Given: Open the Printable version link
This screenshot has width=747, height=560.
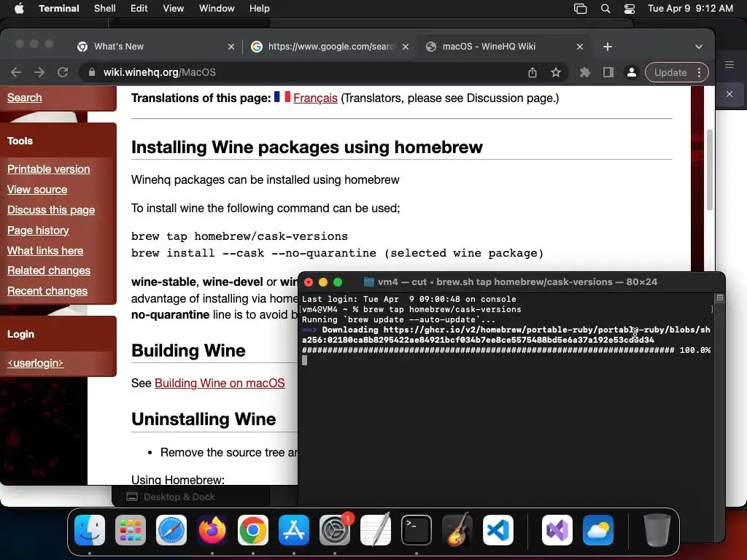Looking at the screenshot, I should pyautogui.click(x=49, y=169).
